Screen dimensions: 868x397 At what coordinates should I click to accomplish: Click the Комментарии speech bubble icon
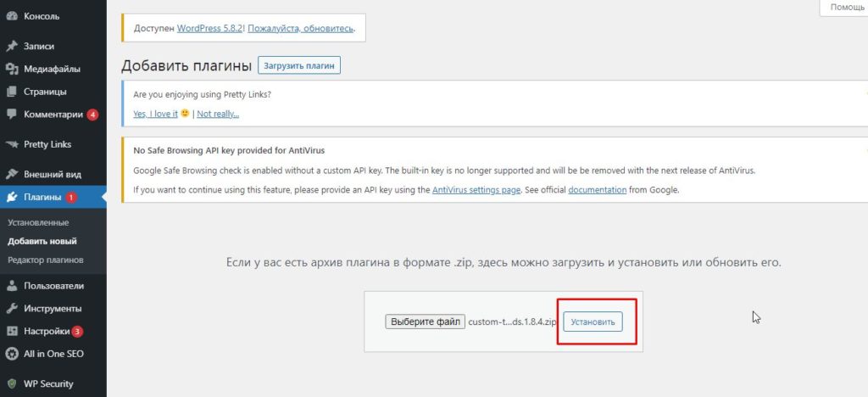(x=12, y=115)
